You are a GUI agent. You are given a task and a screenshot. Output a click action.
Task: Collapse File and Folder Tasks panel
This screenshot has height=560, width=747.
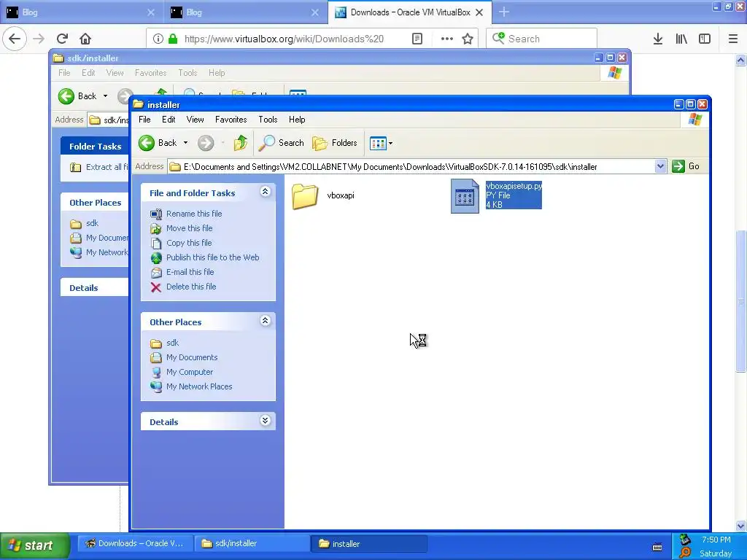pos(266,192)
